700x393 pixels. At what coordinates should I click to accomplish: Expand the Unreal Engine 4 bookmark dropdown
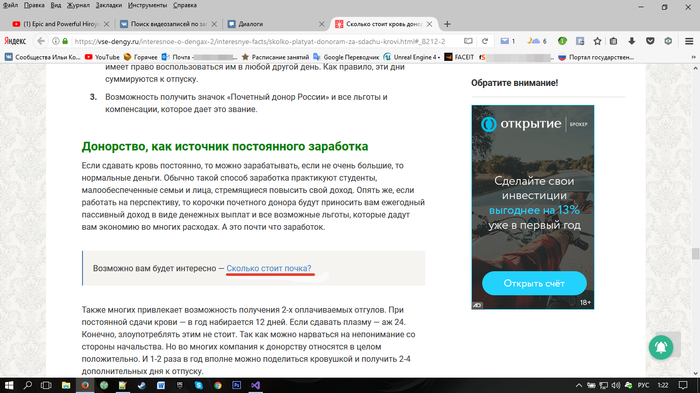click(412, 57)
